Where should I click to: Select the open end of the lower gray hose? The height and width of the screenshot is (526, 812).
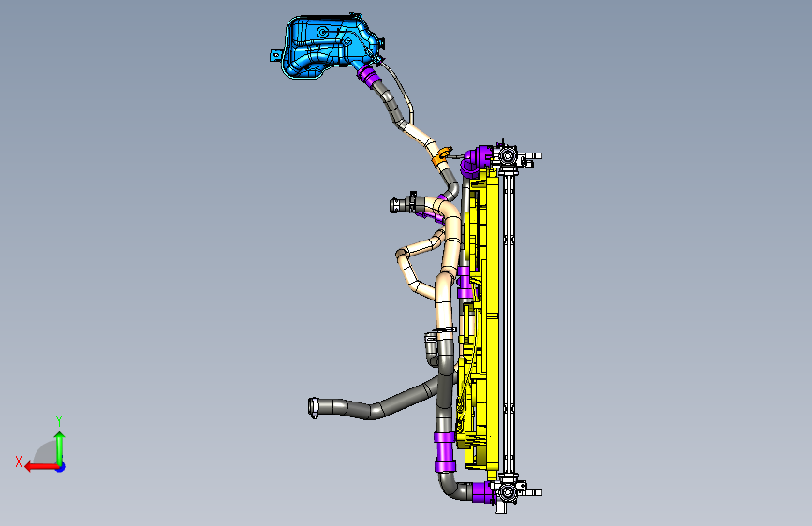(x=314, y=407)
